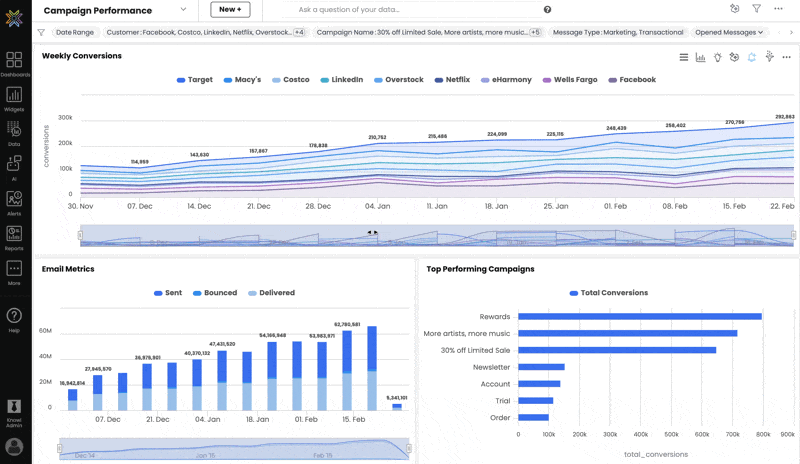Open the Opened Messages filter dropdown

[x=729, y=32]
